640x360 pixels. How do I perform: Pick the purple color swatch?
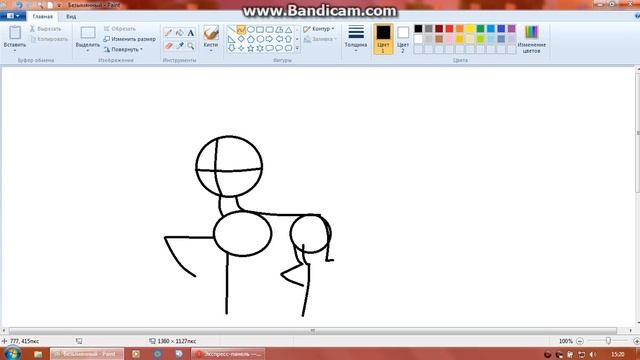pos(511,29)
